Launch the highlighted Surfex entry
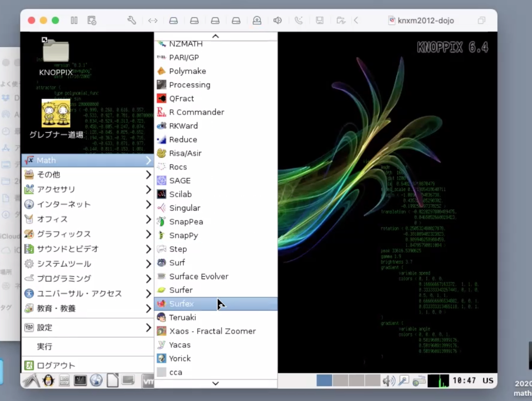Screen dimensions: 532x401 [215, 304]
